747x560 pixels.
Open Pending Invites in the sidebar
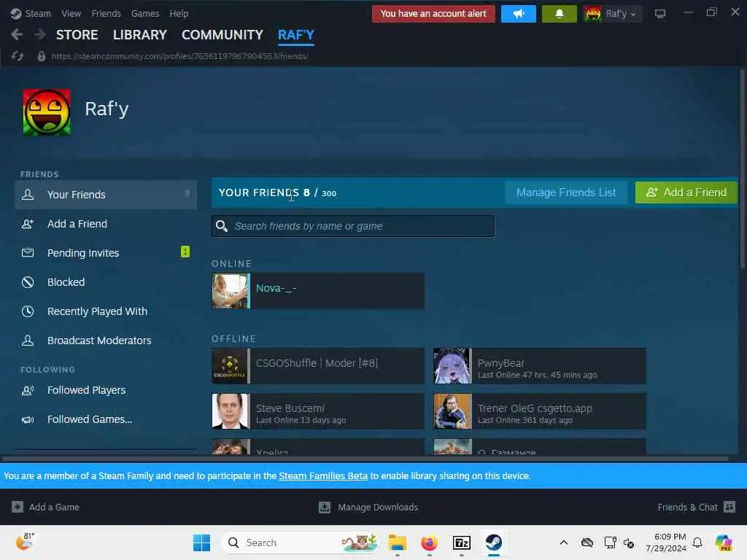pyautogui.click(x=106, y=253)
